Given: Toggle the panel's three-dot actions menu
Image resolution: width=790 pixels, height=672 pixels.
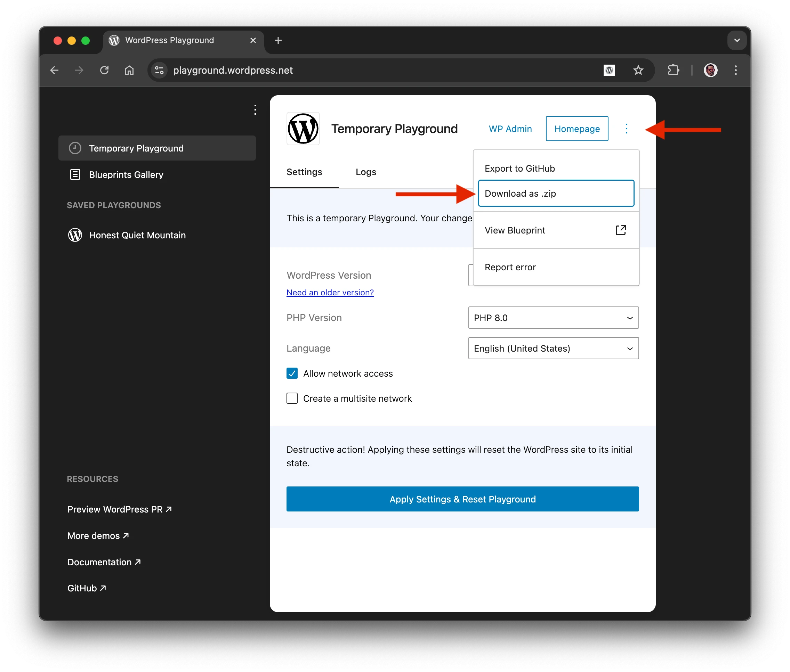Looking at the screenshot, I should click(x=627, y=129).
